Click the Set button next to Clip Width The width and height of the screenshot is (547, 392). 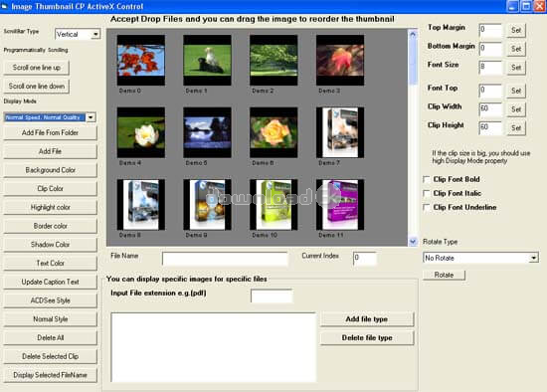(516, 109)
